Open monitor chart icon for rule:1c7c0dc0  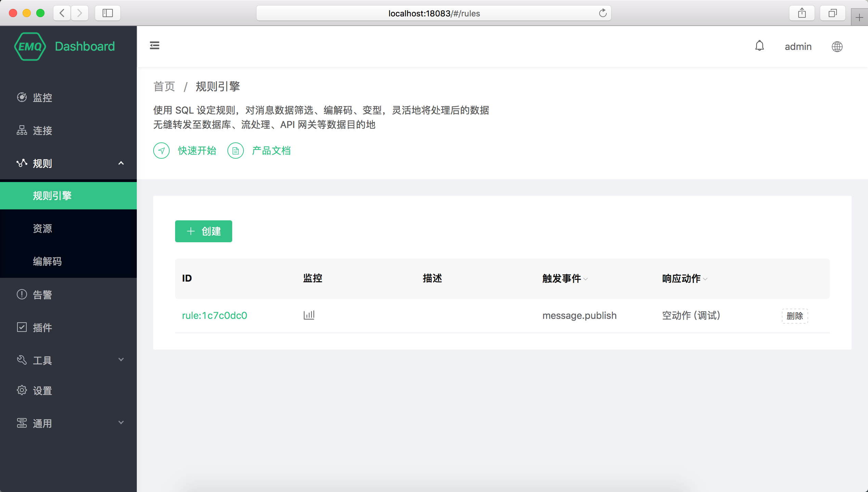[x=309, y=315]
